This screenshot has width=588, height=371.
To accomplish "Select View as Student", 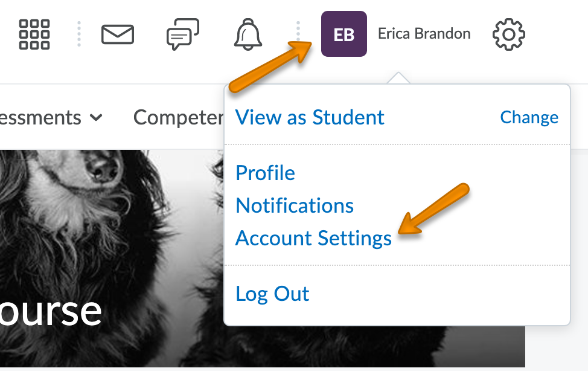I will [x=310, y=117].
